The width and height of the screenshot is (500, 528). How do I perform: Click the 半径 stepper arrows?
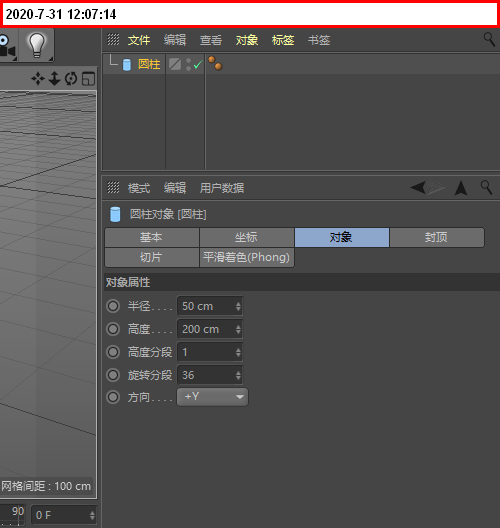coord(238,306)
